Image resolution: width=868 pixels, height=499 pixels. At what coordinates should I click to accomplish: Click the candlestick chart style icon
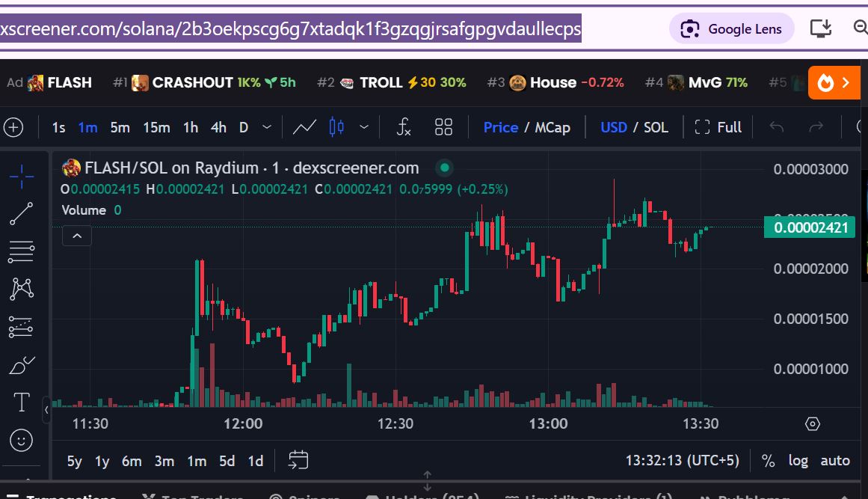pyautogui.click(x=336, y=127)
